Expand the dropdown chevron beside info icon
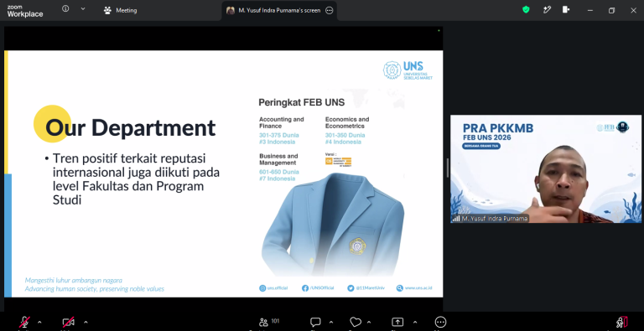This screenshot has width=644, height=331. [83, 8]
